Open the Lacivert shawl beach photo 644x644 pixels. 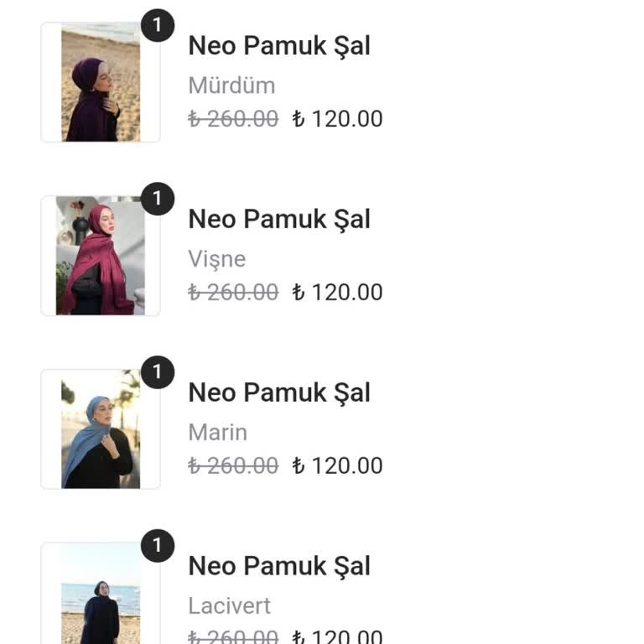101,595
